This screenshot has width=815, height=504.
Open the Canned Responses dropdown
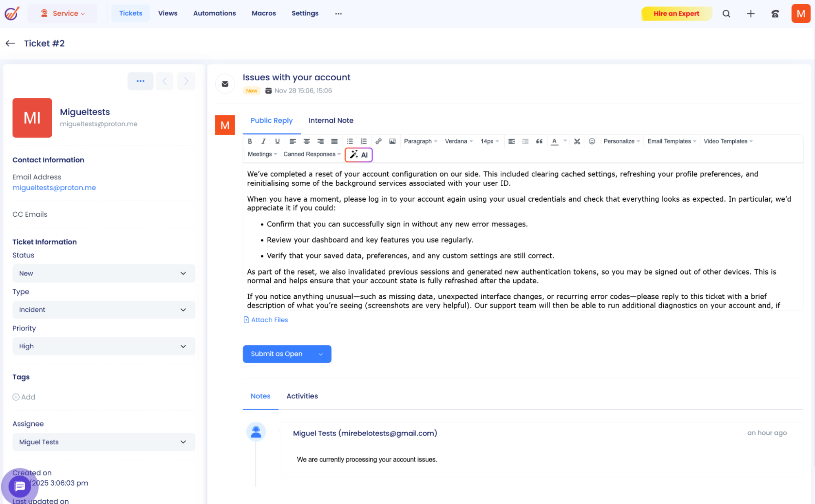tap(311, 154)
